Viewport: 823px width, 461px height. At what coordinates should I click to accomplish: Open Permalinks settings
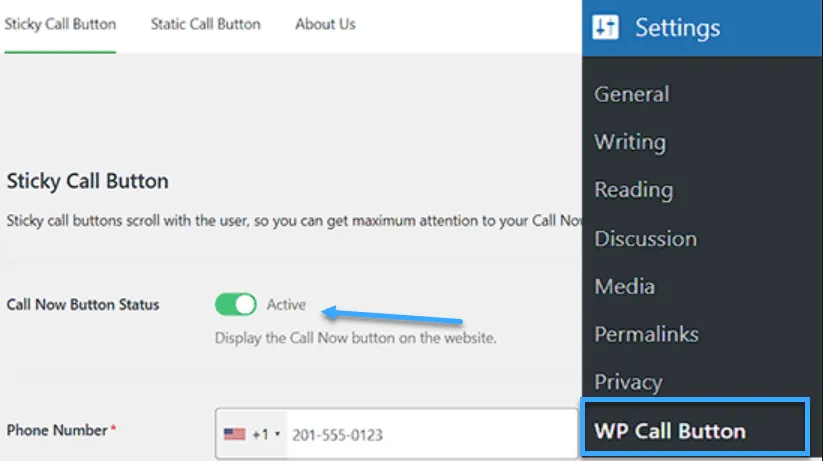coord(646,334)
